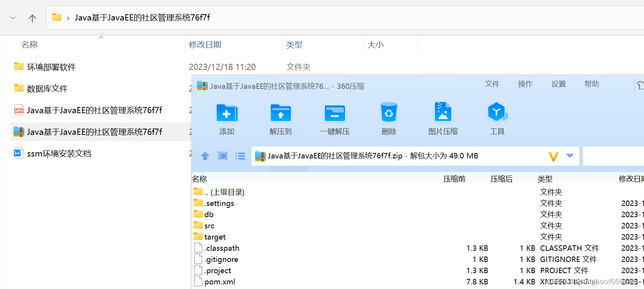Go up one level with blue arrow in 360压缩
The image size is (644, 289).
(205, 156)
